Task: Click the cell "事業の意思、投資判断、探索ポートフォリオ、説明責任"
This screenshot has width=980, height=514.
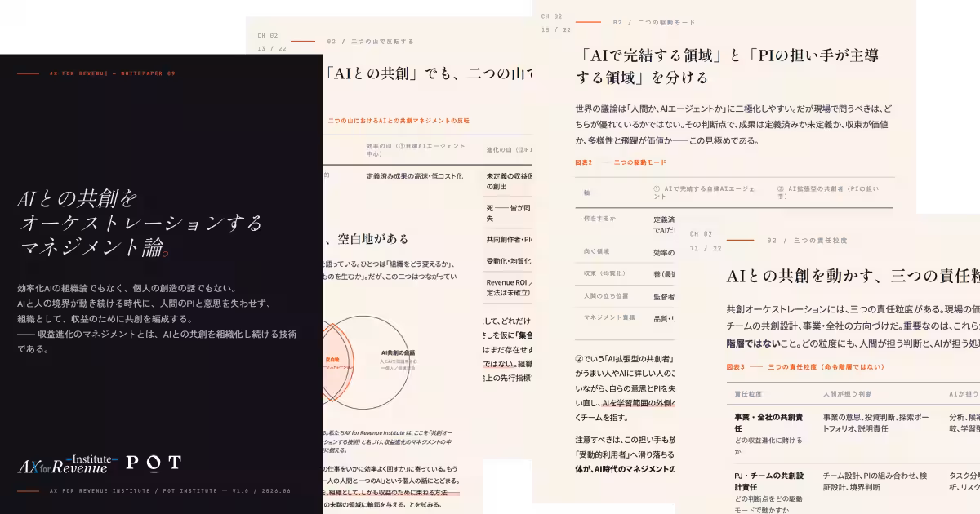Action: tap(875, 422)
